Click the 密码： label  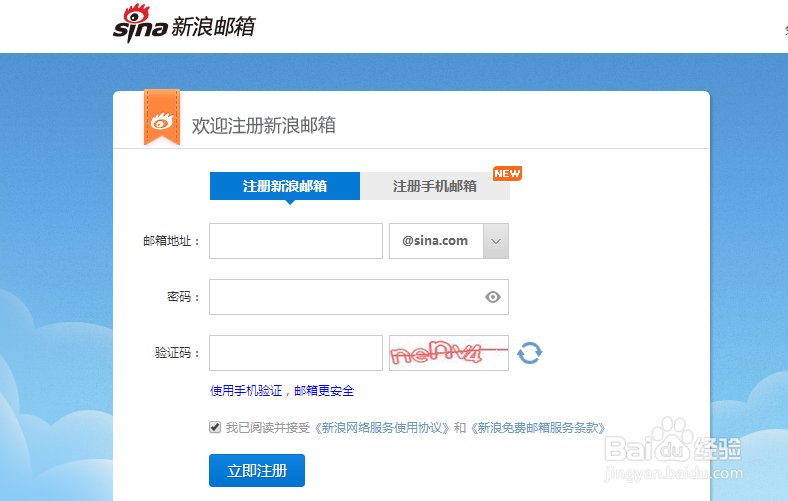pos(183,297)
